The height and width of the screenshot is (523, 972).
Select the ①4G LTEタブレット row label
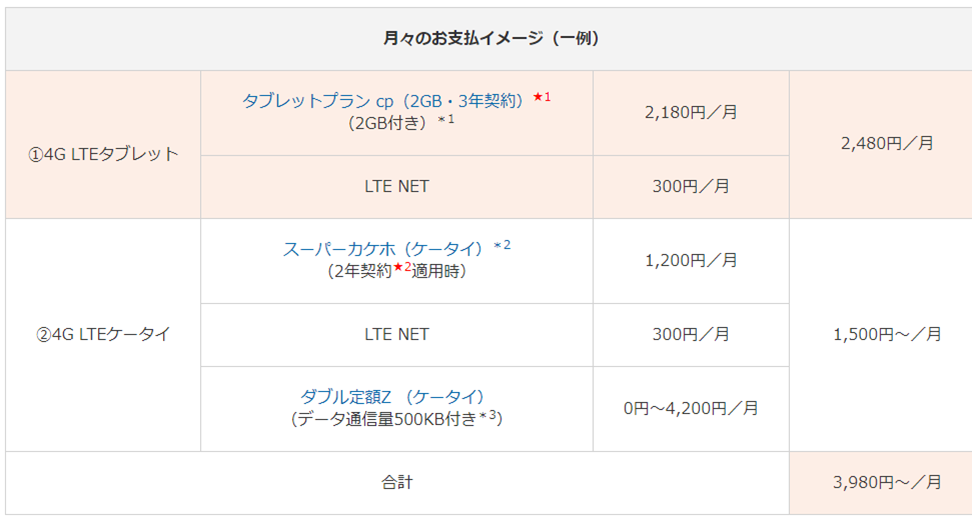click(103, 154)
